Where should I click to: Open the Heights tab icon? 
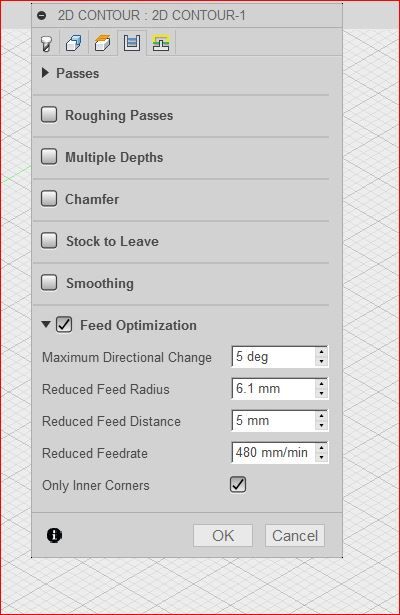pos(103,43)
